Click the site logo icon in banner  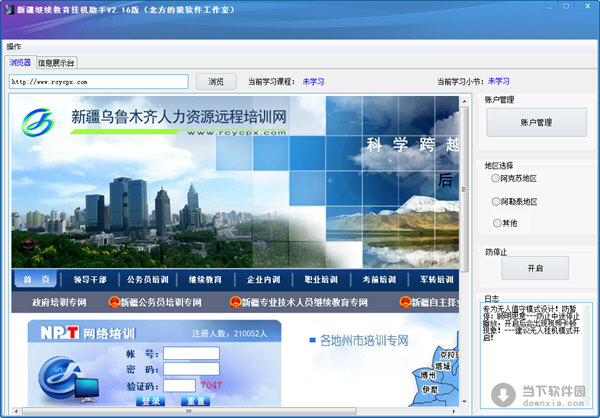tap(38, 122)
